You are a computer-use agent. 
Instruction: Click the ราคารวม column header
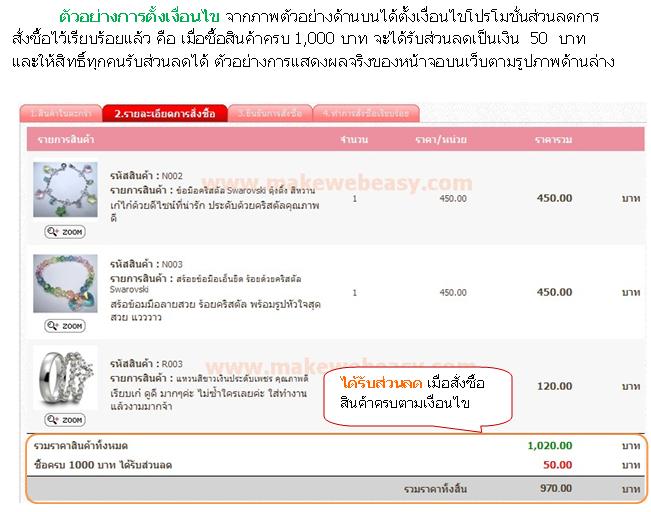click(x=553, y=140)
